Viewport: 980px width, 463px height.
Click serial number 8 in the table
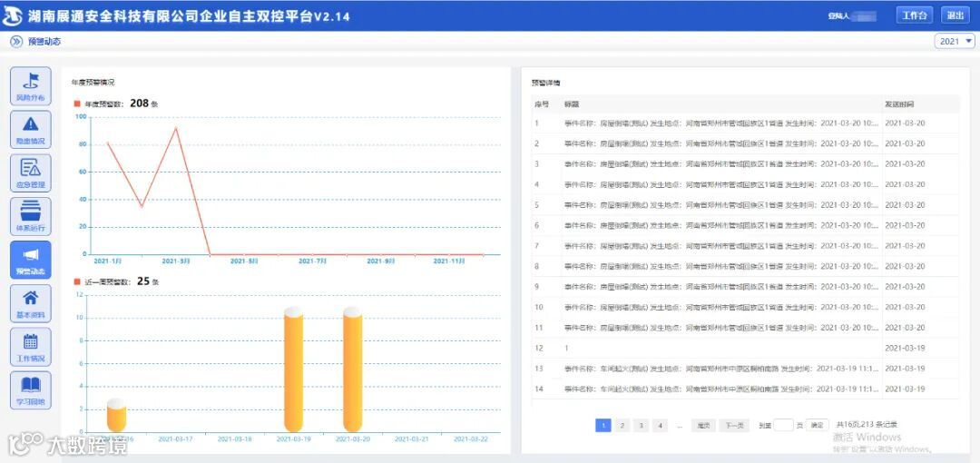point(537,267)
